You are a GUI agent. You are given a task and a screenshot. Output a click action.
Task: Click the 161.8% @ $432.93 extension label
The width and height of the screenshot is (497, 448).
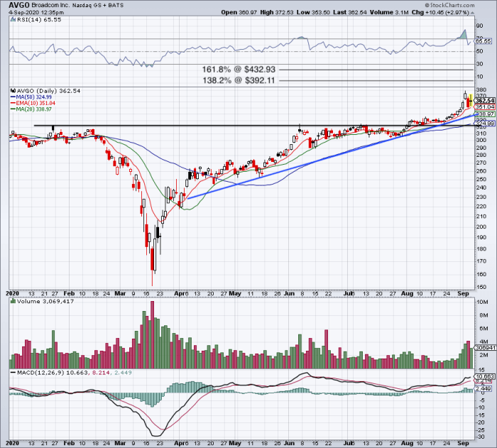(x=239, y=70)
